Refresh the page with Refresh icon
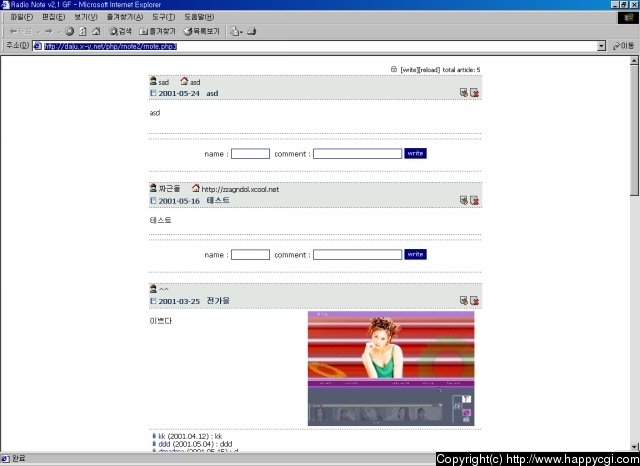This screenshot has width=640, height=466. tap(83, 31)
